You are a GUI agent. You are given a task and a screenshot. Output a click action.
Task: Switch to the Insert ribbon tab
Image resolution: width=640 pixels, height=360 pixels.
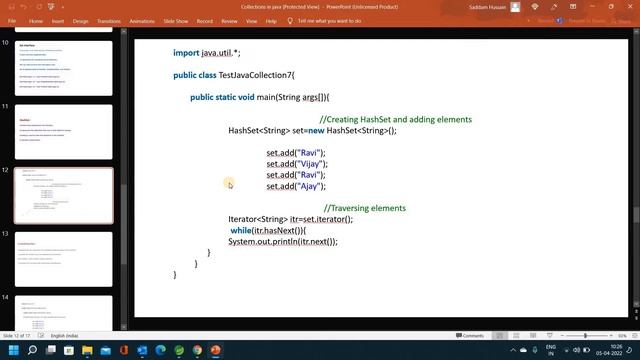coord(58,21)
